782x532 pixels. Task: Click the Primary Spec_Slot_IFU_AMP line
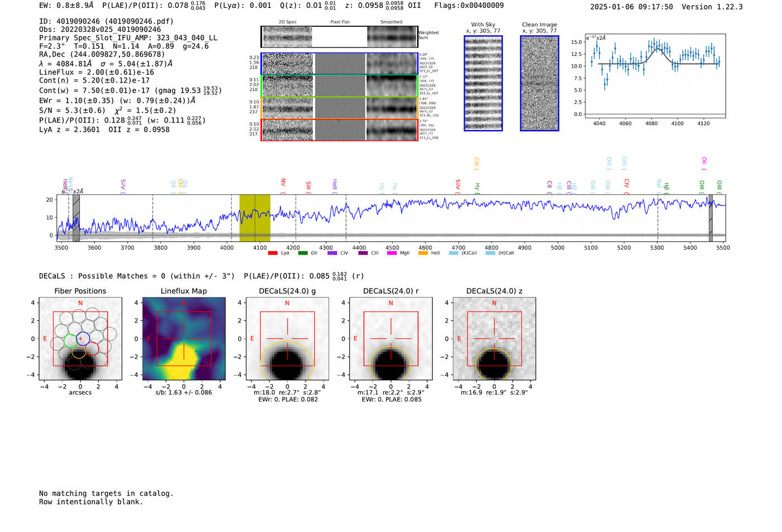[128, 38]
